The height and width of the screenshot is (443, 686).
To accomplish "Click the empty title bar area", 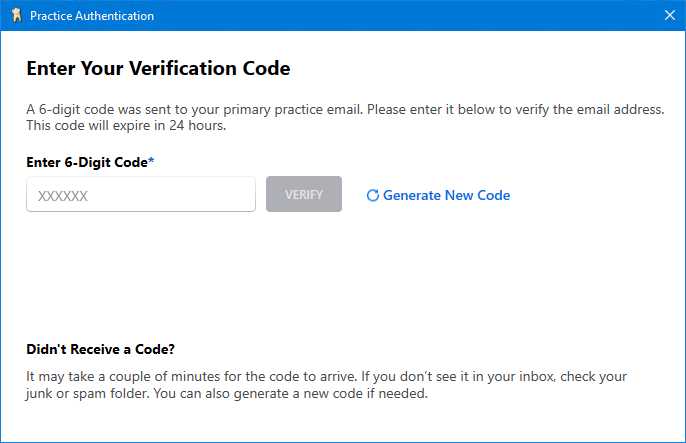I will [400, 16].
